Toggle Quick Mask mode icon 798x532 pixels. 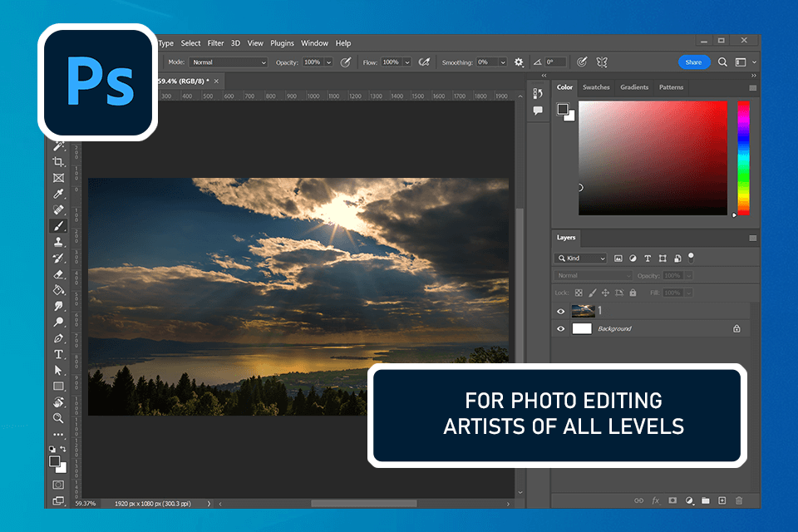click(x=58, y=485)
